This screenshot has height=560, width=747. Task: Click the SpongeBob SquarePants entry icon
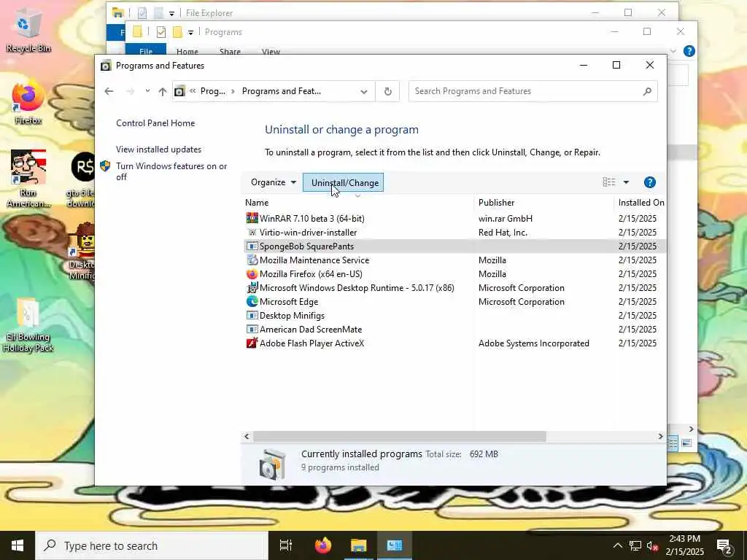tap(252, 246)
